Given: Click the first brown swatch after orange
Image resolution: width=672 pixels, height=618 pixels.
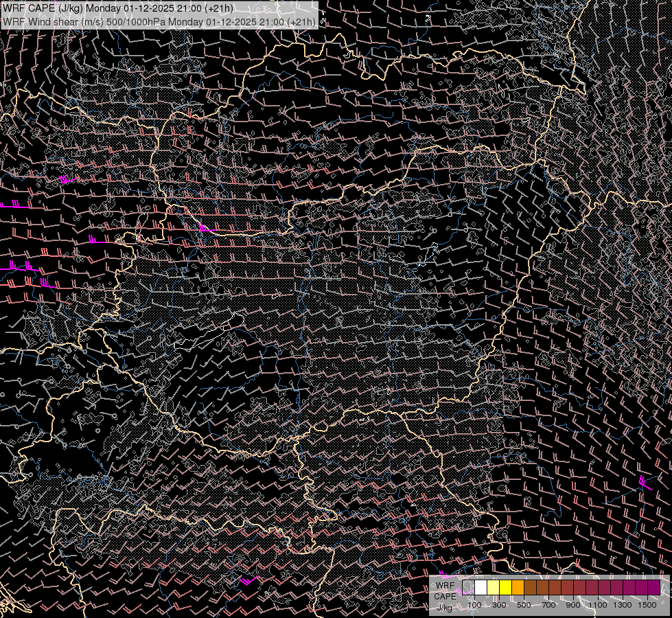Looking at the screenshot, I should 531,587.
